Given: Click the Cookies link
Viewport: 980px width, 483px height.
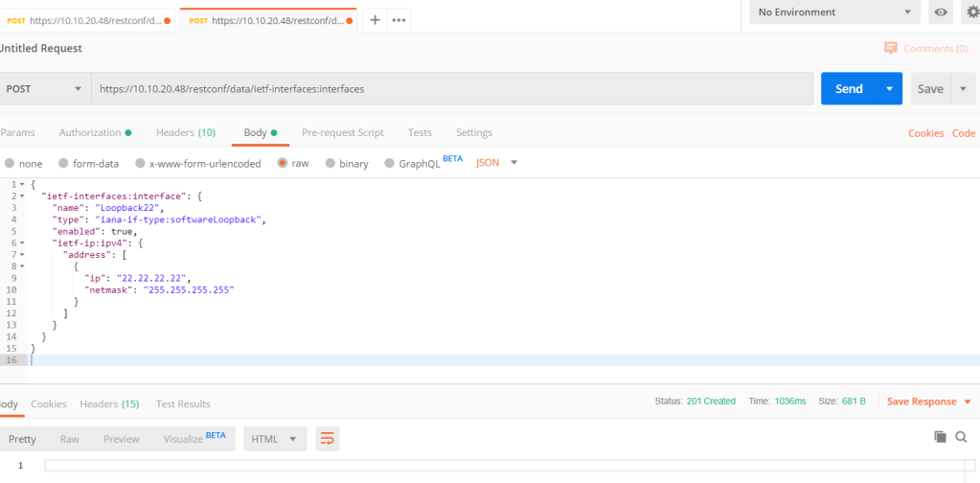Looking at the screenshot, I should (x=925, y=133).
